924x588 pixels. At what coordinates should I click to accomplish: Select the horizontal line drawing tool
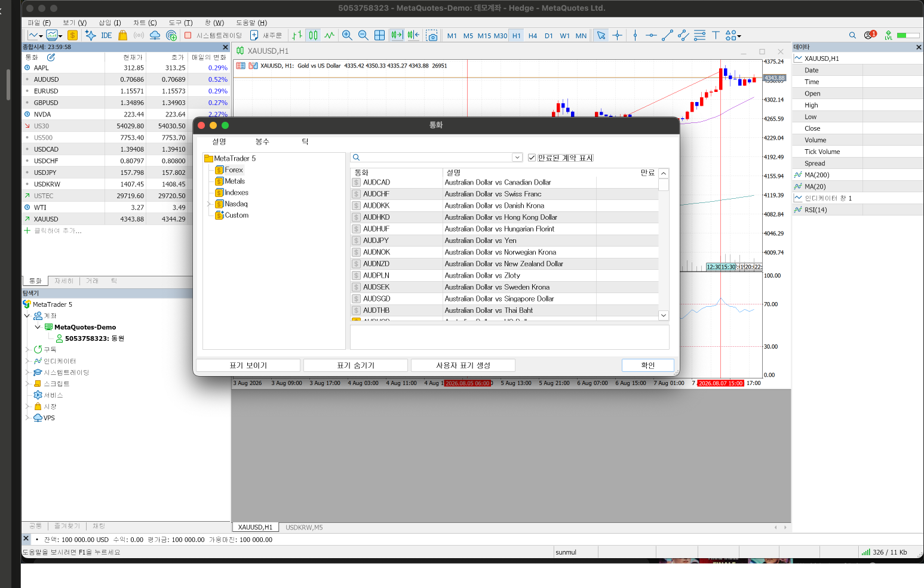pyautogui.click(x=651, y=35)
